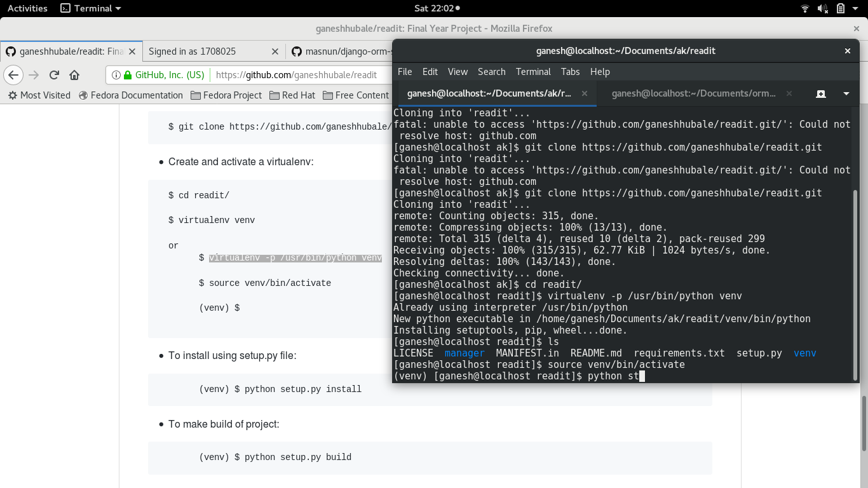868x488 pixels.
Task: Open the terminal Edit menu
Action: point(430,72)
